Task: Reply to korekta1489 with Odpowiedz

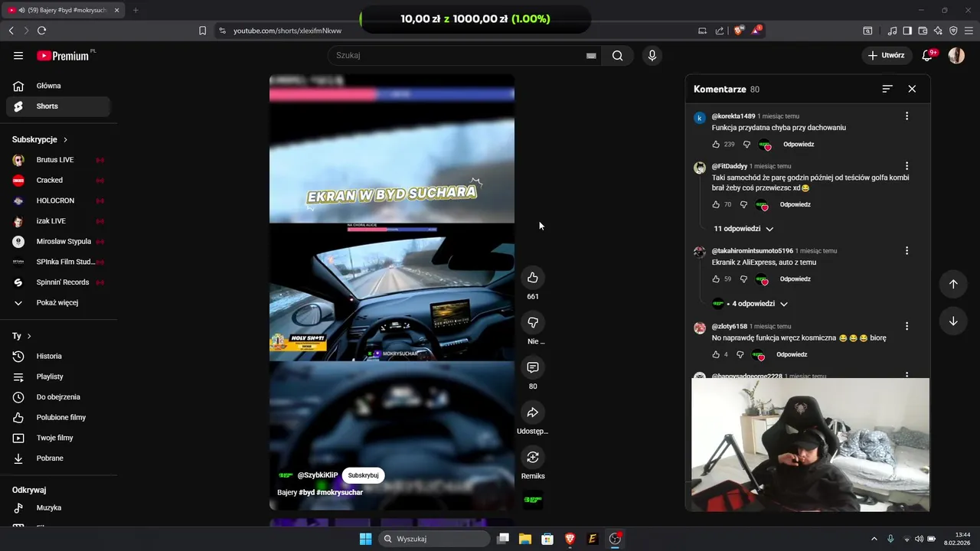Action: click(x=799, y=144)
